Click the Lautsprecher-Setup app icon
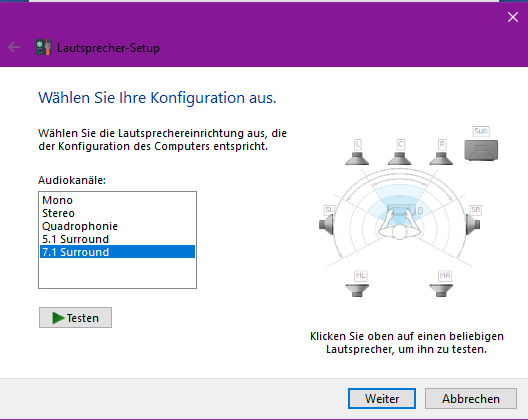 coord(44,47)
